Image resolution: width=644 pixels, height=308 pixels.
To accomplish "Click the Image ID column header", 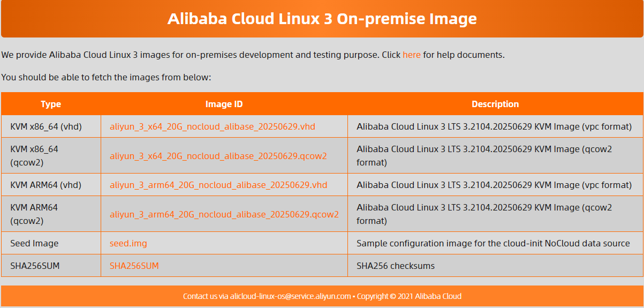I will pos(224,104).
